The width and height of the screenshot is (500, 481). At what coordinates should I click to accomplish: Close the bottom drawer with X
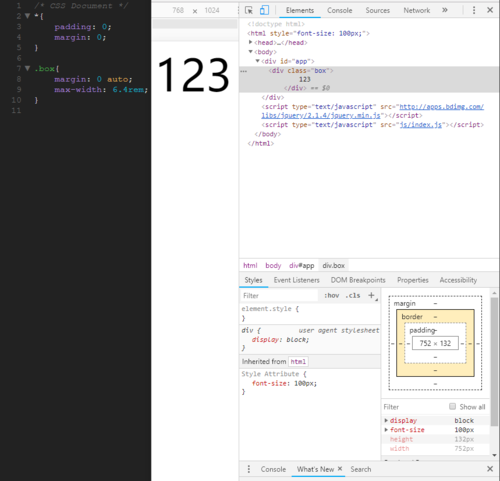(490, 469)
